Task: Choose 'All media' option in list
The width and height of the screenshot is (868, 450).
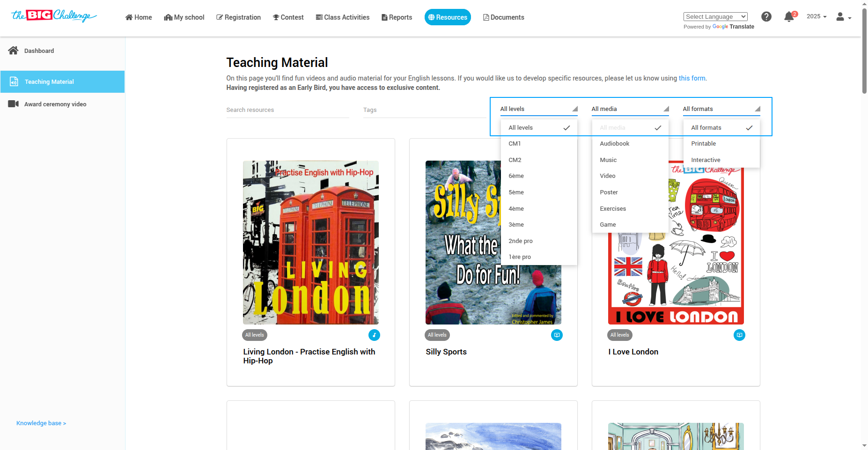Action: (x=630, y=128)
